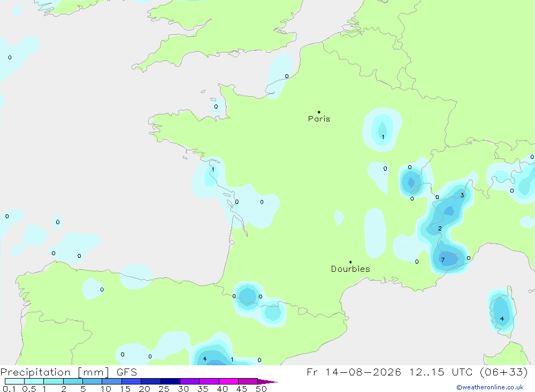
Task: Click the over-50 mm arrow swatch
Action: [267, 381]
